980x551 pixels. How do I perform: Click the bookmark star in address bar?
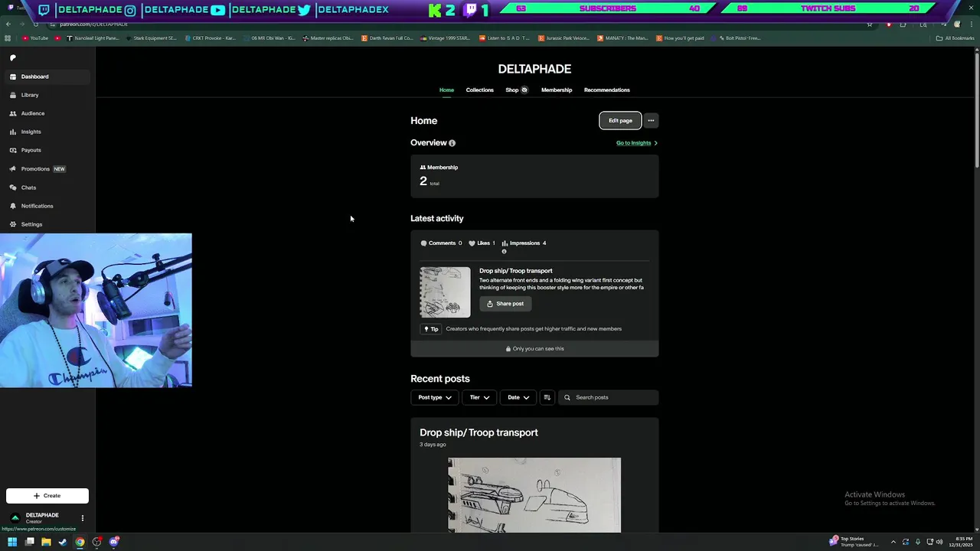(x=870, y=24)
